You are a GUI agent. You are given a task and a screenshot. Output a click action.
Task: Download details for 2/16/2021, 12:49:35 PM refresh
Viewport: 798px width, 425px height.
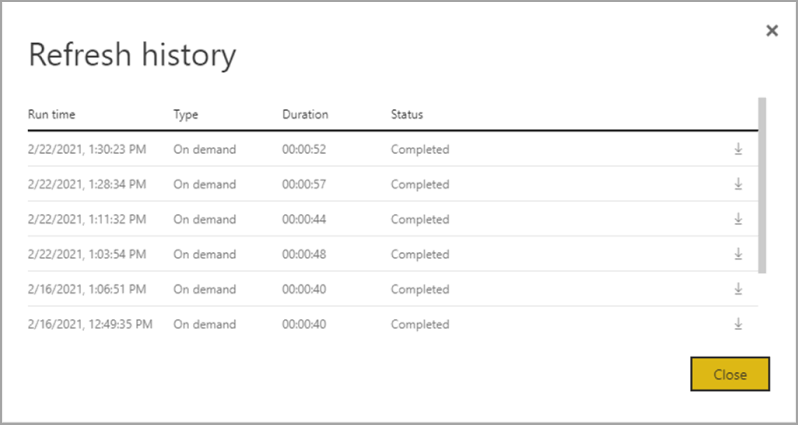(738, 324)
